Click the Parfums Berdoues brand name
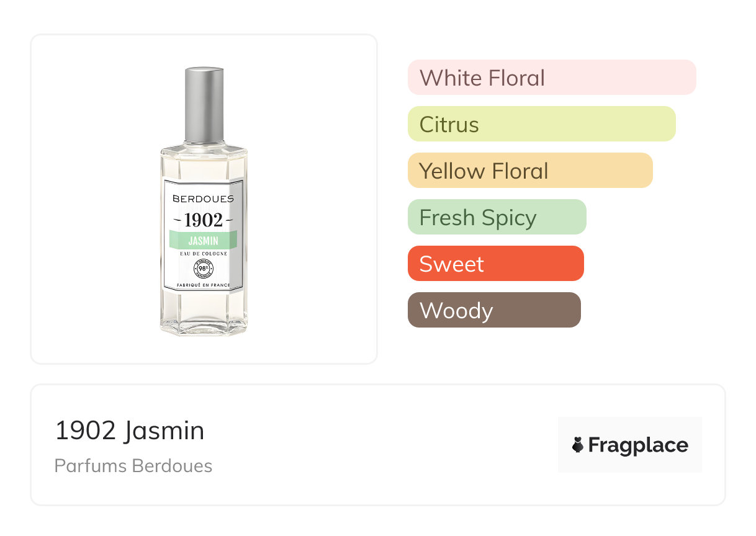This screenshot has width=756, height=536. pos(133,466)
